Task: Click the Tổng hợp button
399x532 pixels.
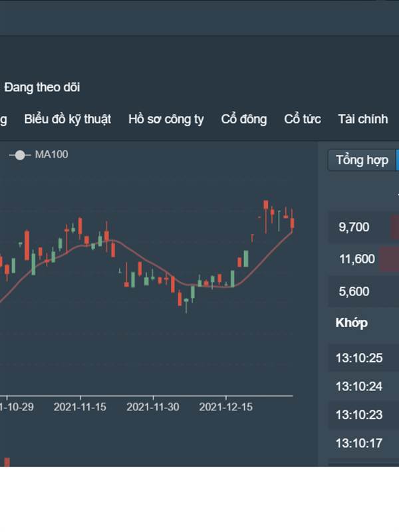Action: (x=362, y=160)
